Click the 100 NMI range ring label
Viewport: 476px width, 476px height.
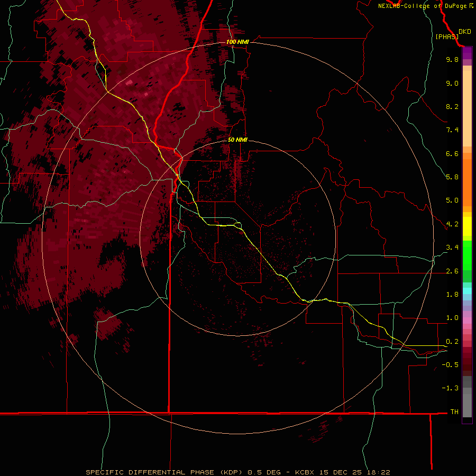pyautogui.click(x=237, y=42)
